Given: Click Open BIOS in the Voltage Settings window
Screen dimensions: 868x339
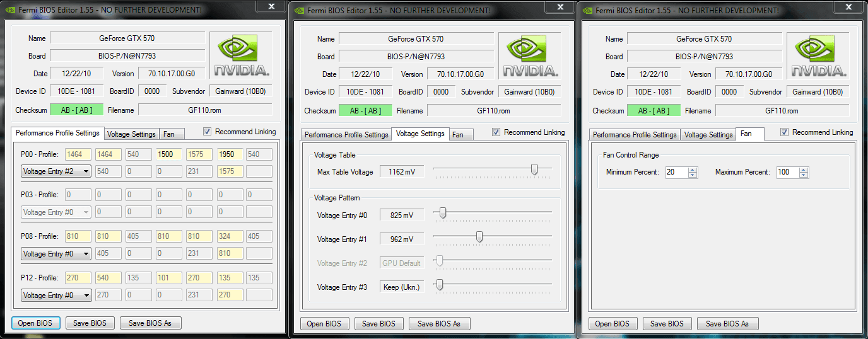Looking at the screenshot, I should (x=324, y=324).
